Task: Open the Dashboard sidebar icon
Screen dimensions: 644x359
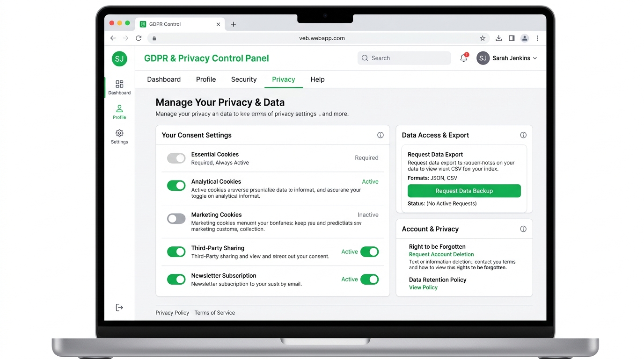Action: [x=119, y=87]
